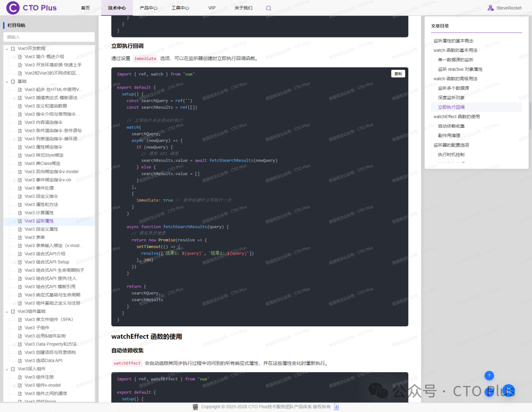Open Vue3 类Class绑定 article

coord(42,163)
